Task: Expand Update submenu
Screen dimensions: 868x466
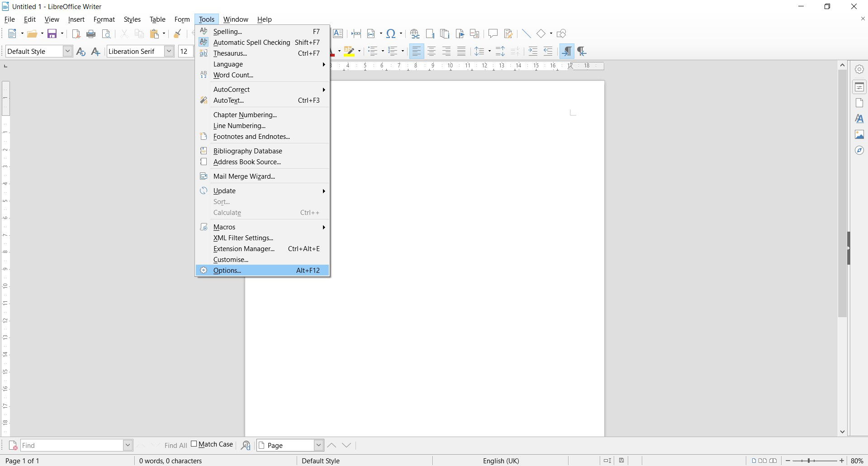Action: [x=262, y=191]
